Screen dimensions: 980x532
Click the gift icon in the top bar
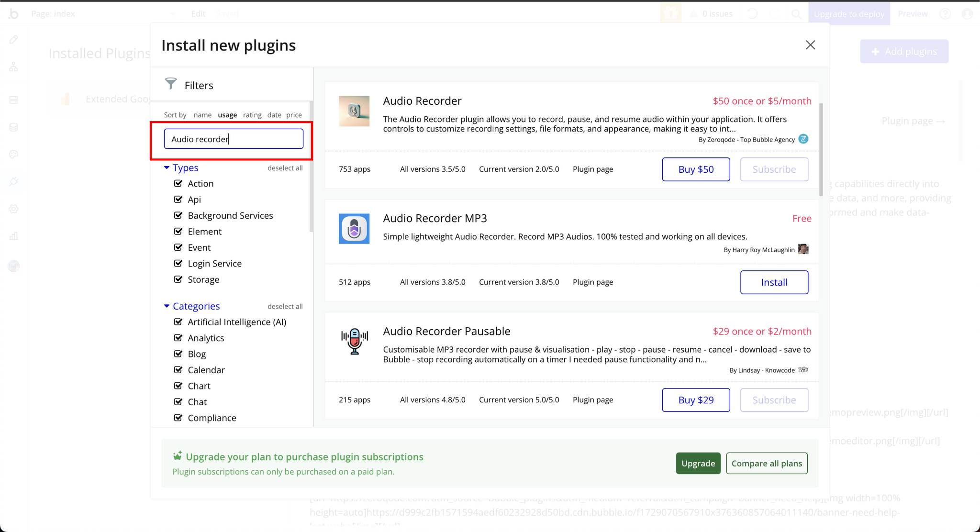click(x=671, y=13)
